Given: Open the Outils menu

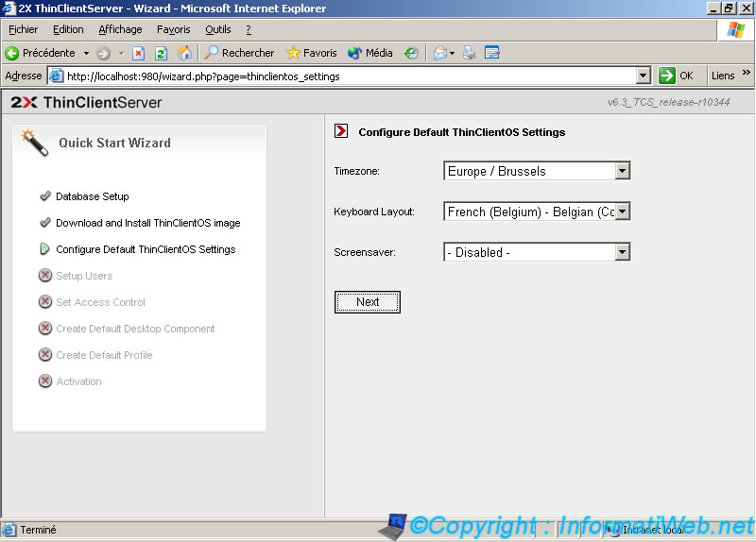Looking at the screenshot, I should coord(218,30).
